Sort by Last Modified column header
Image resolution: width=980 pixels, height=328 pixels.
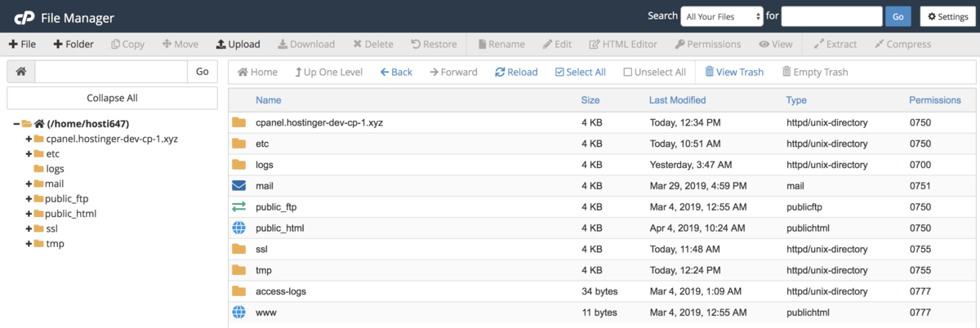tap(677, 100)
